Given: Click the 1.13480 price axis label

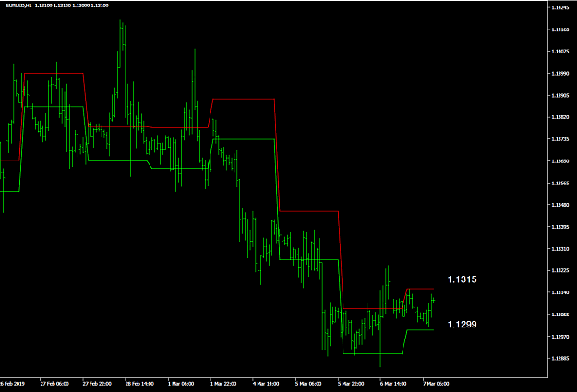Looking at the screenshot, I should [x=560, y=205].
